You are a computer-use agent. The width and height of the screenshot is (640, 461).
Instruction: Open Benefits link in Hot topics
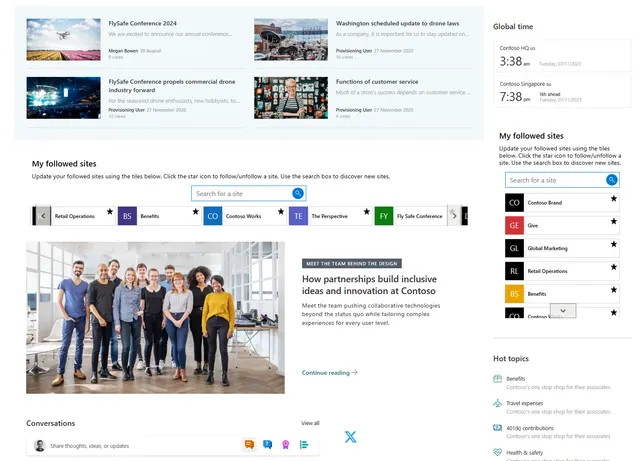tap(516, 379)
